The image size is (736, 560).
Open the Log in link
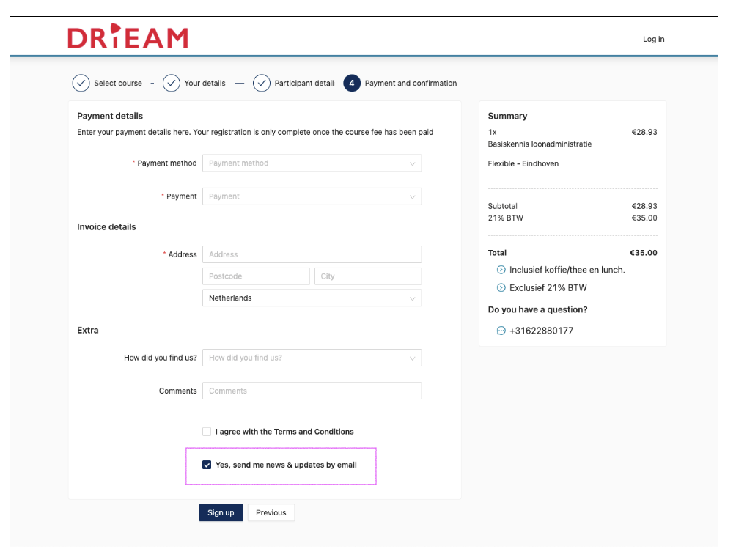(x=653, y=39)
